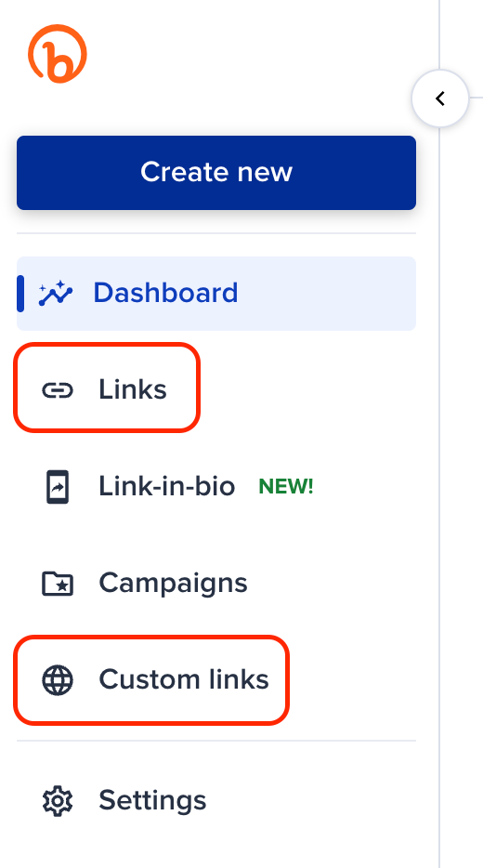Click the globe icon for Custom links
The width and height of the screenshot is (483, 868).
click(58, 679)
